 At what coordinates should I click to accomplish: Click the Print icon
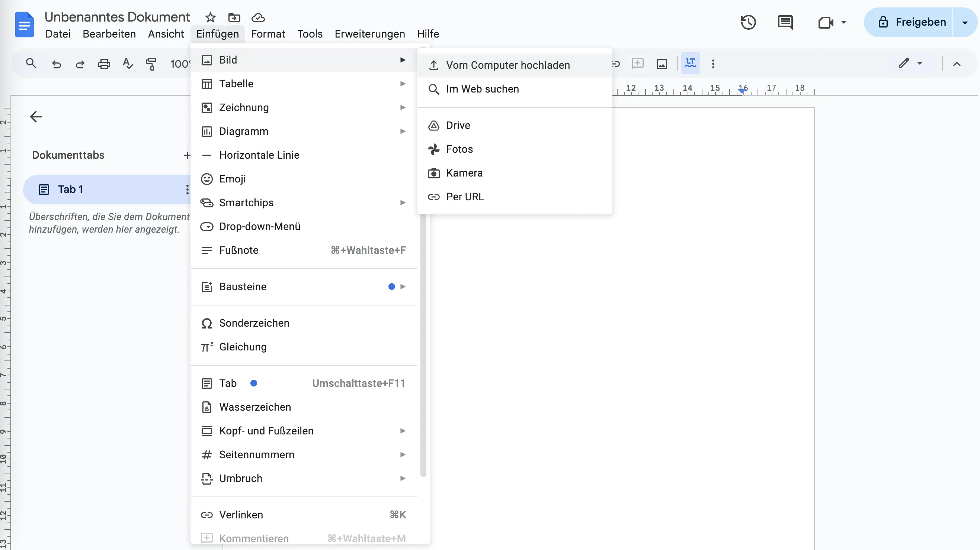(x=104, y=64)
